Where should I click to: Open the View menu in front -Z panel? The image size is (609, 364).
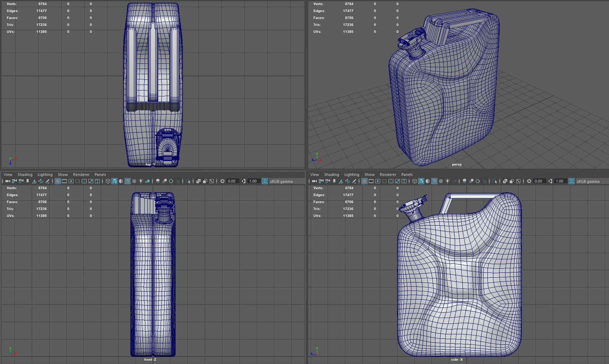[8, 175]
